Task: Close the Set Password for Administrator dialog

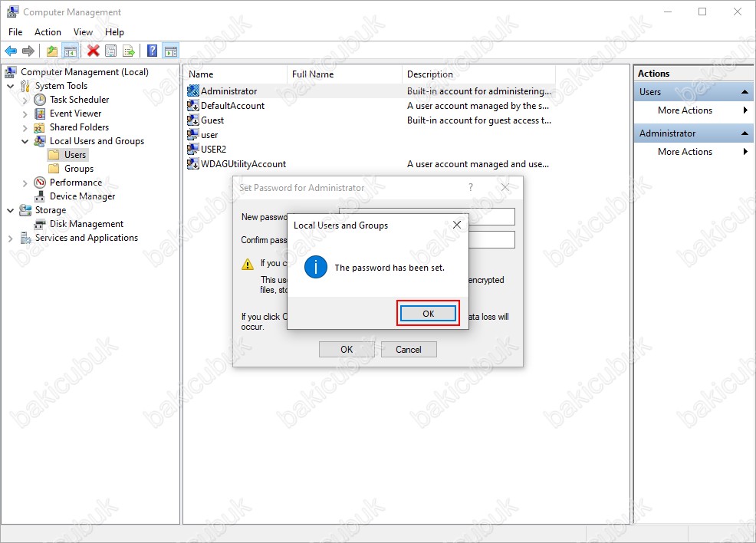Action: point(505,187)
